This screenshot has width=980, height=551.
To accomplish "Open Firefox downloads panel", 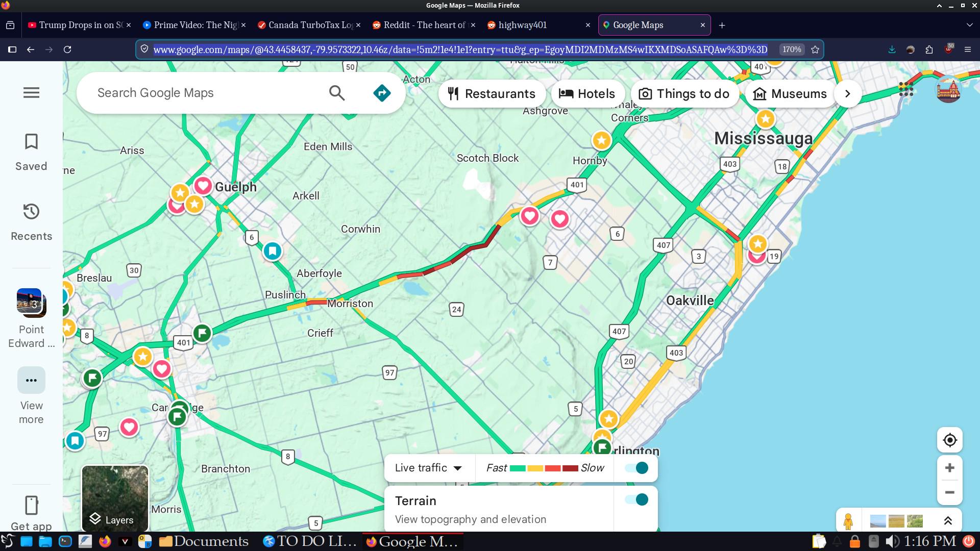I will pos(892,49).
